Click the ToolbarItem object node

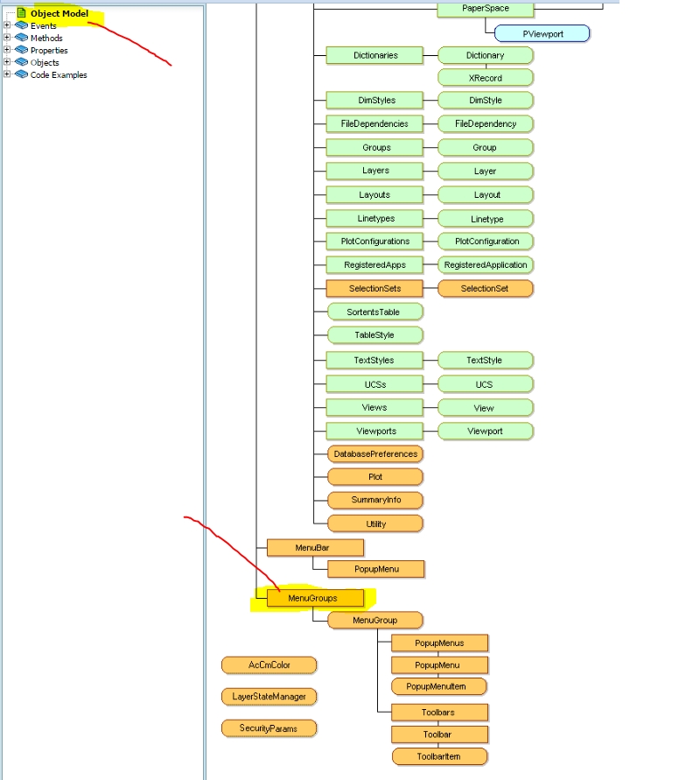pyautogui.click(x=439, y=756)
